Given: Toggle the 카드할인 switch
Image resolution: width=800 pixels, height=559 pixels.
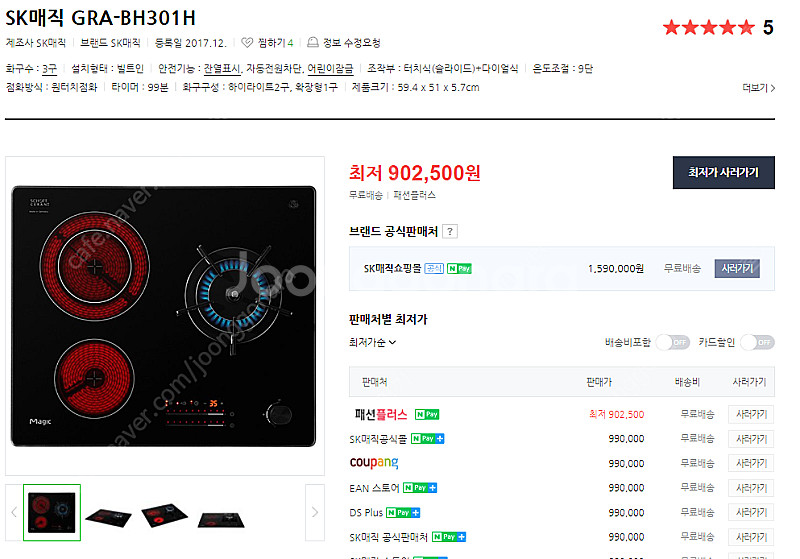Looking at the screenshot, I should tap(757, 342).
